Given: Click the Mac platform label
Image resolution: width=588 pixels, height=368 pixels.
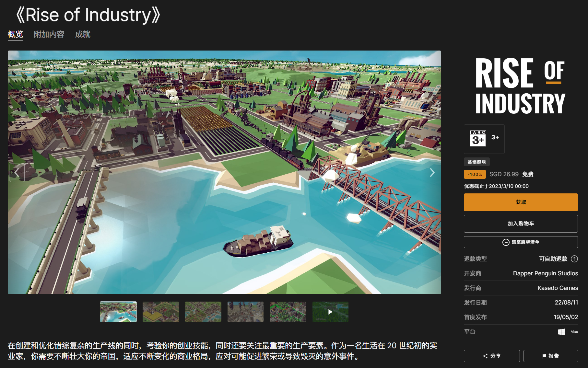Looking at the screenshot, I should tap(574, 332).
